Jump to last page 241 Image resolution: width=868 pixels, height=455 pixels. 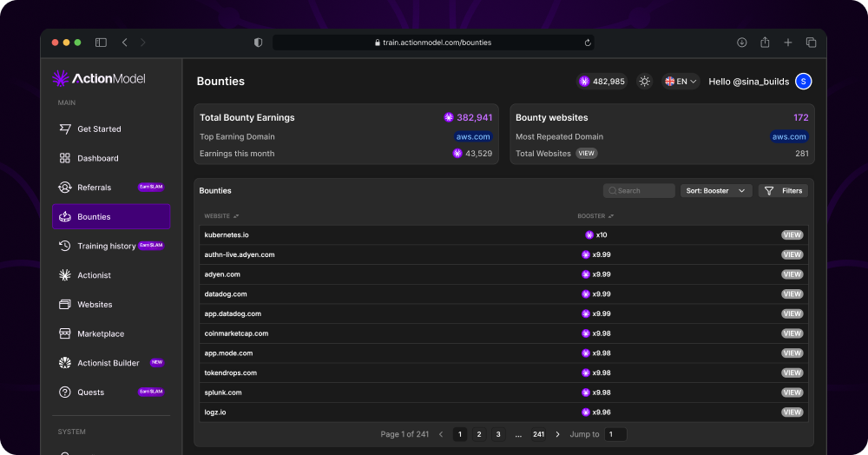pos(539,434)
